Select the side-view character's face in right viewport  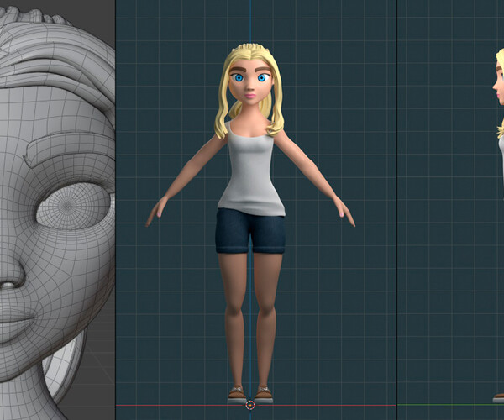pyautogui.click(x=499, y=87)
